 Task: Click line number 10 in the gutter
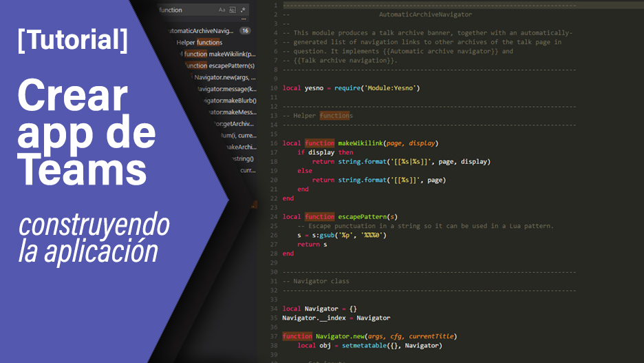[x=274, y=88]
